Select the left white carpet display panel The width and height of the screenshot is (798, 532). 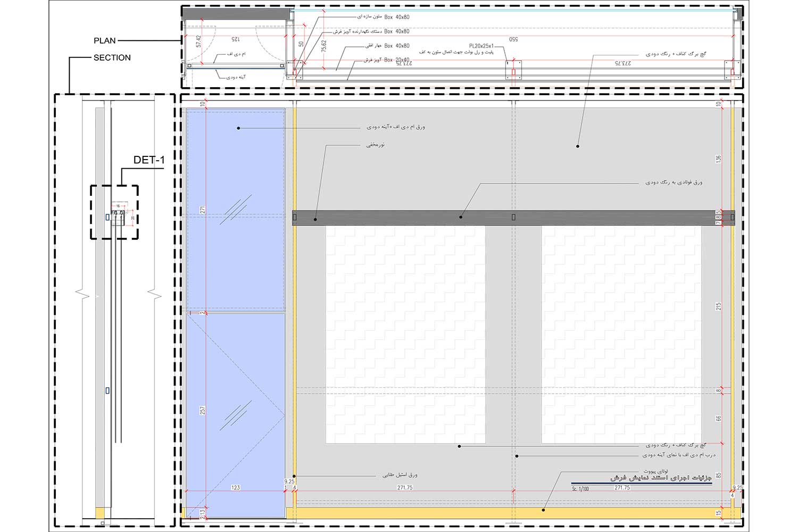coord(405,334)
